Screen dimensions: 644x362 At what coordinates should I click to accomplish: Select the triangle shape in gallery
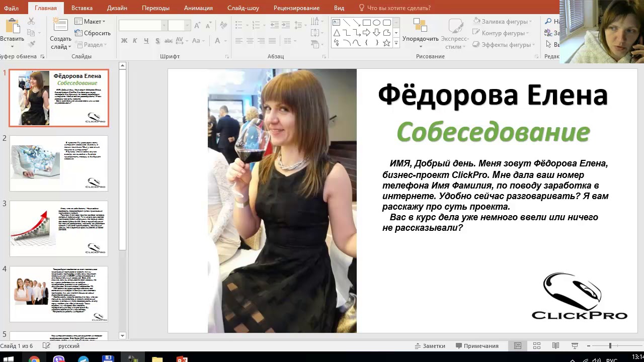(x=336, y=33)
